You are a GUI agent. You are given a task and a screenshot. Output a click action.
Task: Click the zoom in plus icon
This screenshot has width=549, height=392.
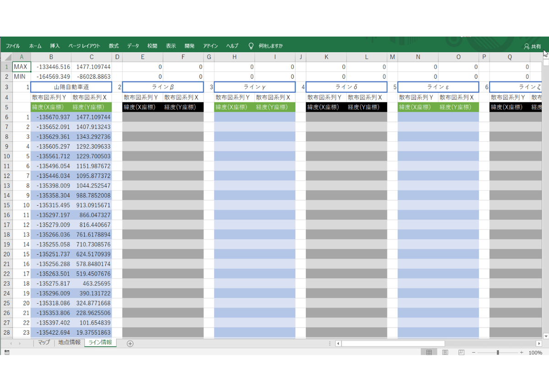pyautogui.click(x=522, y=353)
